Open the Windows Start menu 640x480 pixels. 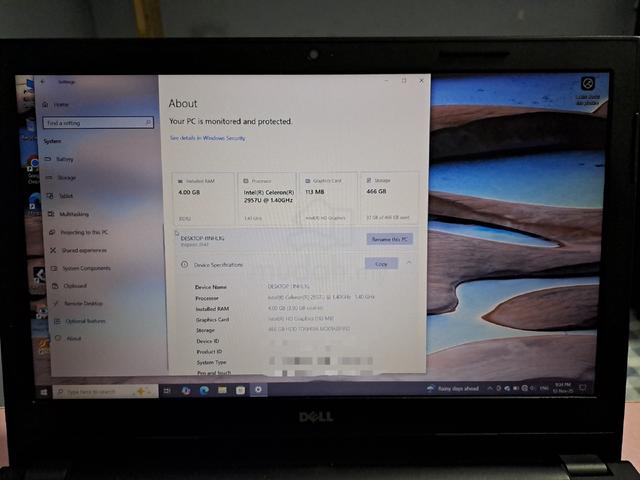click(x=44, y=392)
